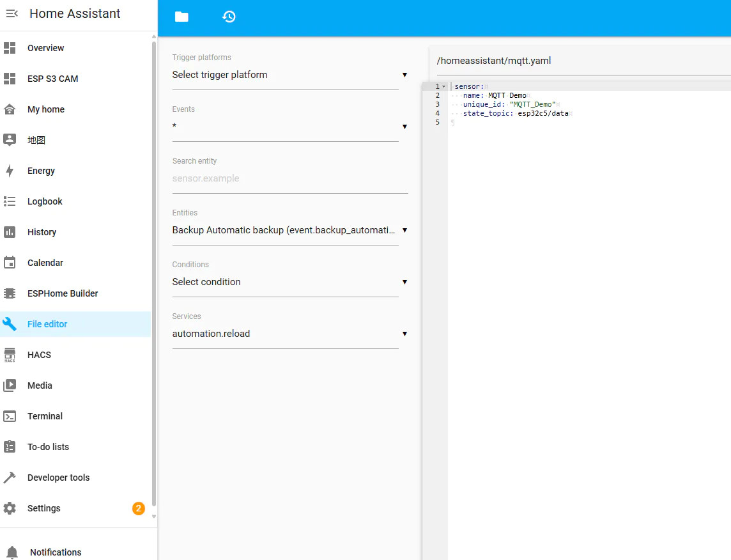Click the Energy lightning bolt icon
Viewport: 731px width, 560px height.
click(x=10, y=171)
